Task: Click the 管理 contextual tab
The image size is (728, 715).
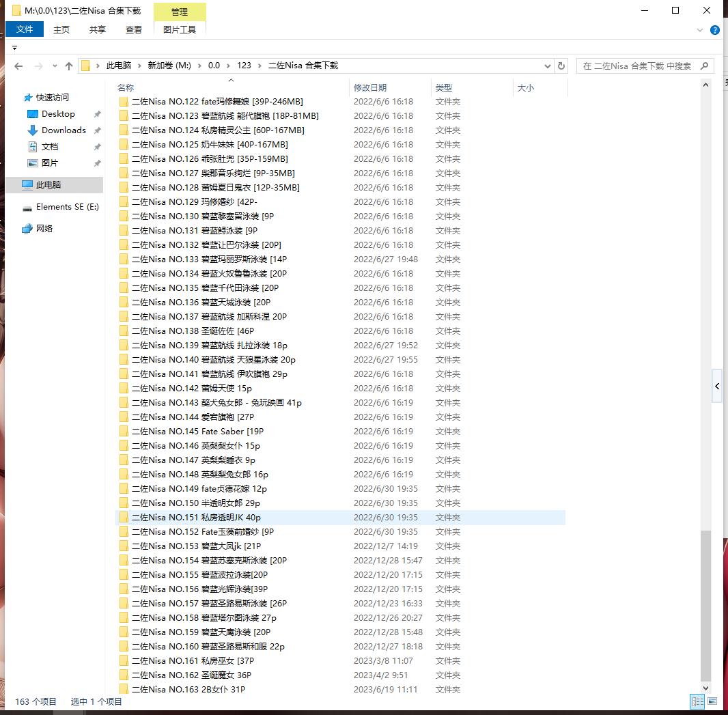Action: point(180,12)
